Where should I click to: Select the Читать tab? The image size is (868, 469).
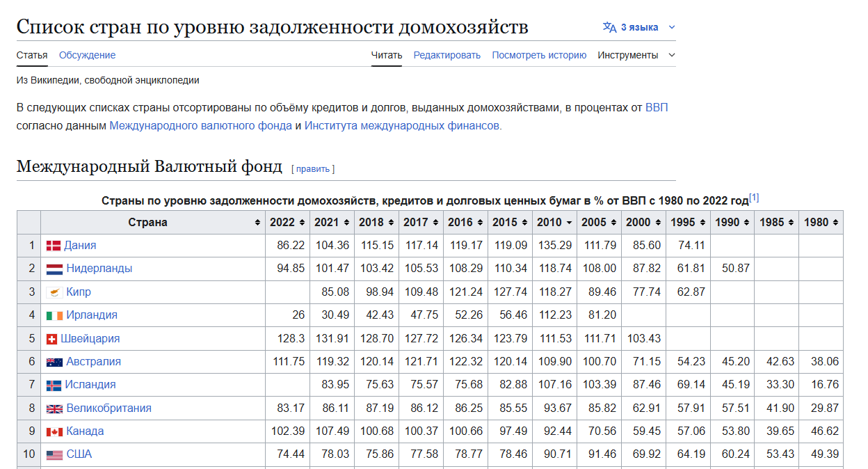[387, 55]
